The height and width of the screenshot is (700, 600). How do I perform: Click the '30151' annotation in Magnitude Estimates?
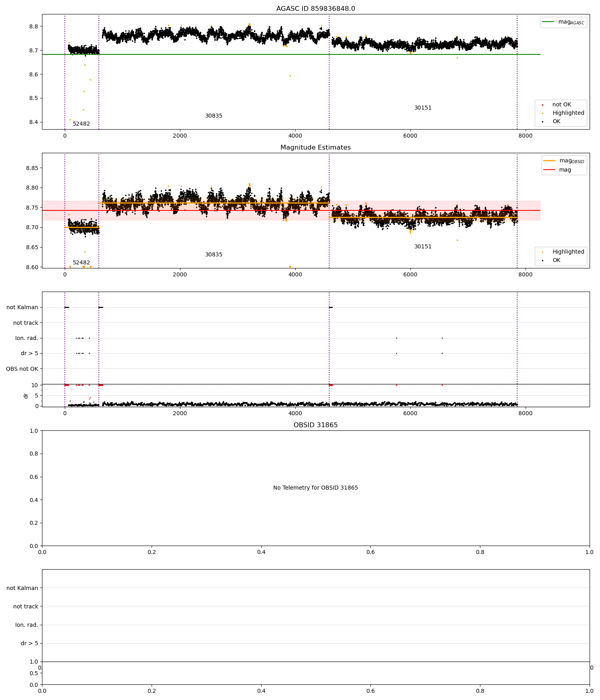pyautogui.click(x=423, y=247)
